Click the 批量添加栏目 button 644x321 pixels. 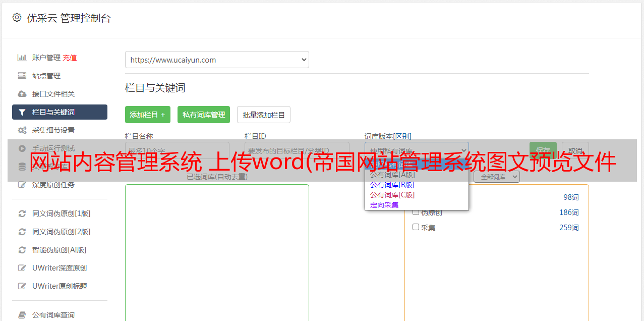coord(264,115)
